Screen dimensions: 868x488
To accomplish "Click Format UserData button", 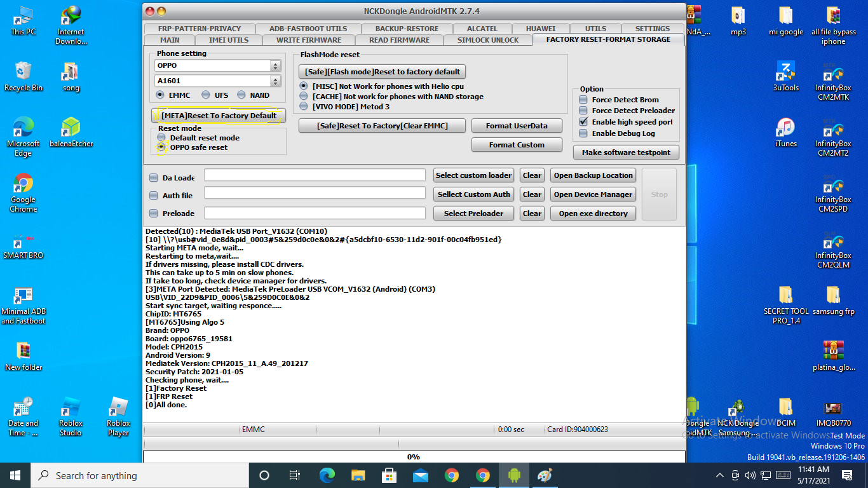I will tap(517, 126).
